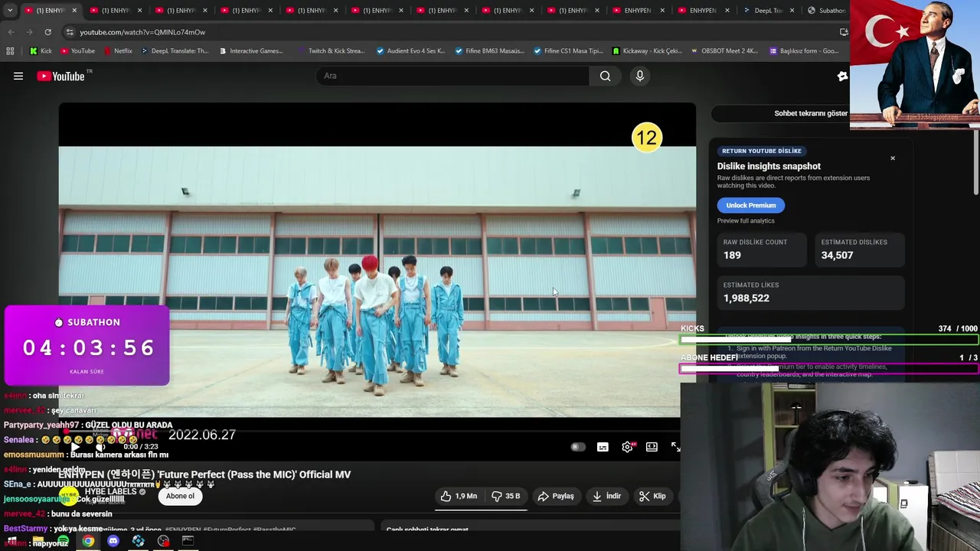The height and width of the screenshot is (551, 980).
Task: Toggle the autoplay switch in the player
Action: tap(578, 447)
